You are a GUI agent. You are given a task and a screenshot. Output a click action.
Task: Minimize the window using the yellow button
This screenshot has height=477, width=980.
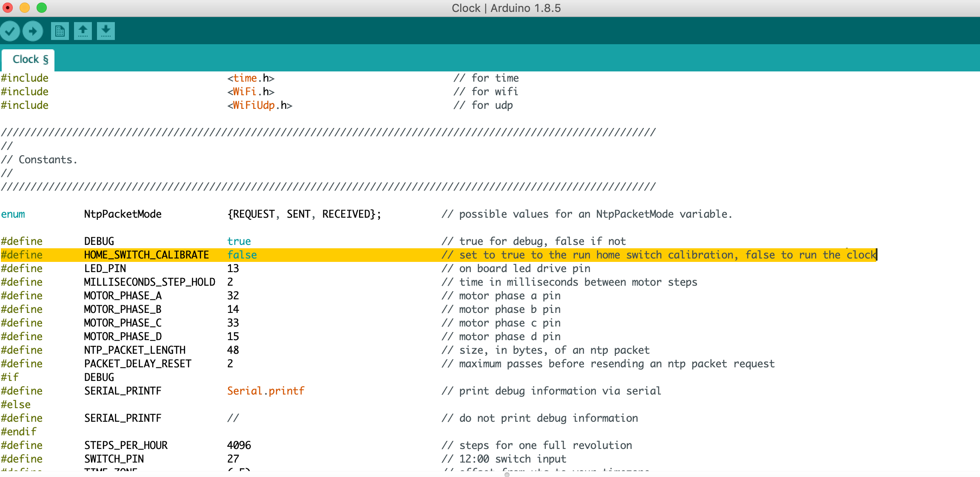click(x=25, y=8)
